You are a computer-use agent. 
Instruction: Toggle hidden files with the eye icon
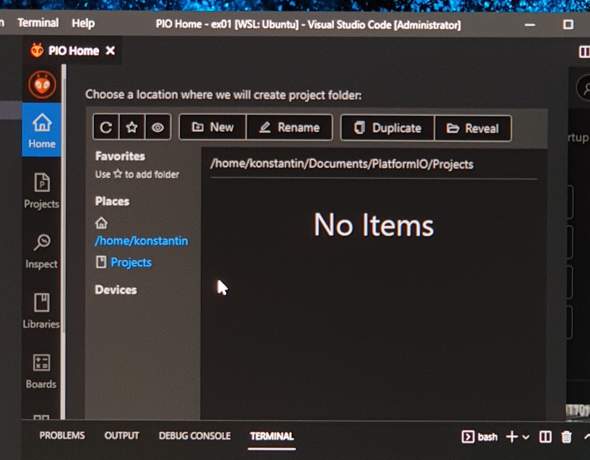pyautogui.click(x=158, y=128)
